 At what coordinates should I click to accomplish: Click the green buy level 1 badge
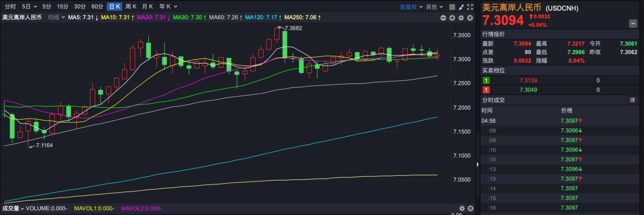pyautogui.click(x=486, y=80)
